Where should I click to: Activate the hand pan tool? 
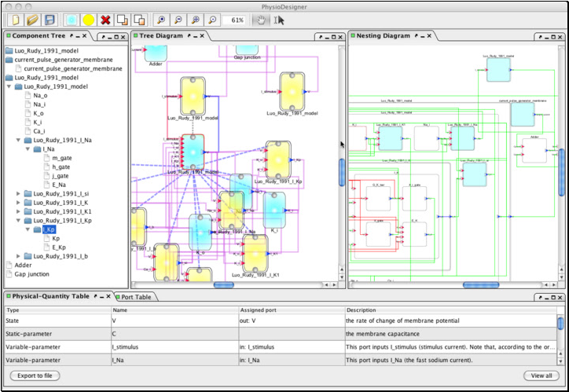pos(262,19)
